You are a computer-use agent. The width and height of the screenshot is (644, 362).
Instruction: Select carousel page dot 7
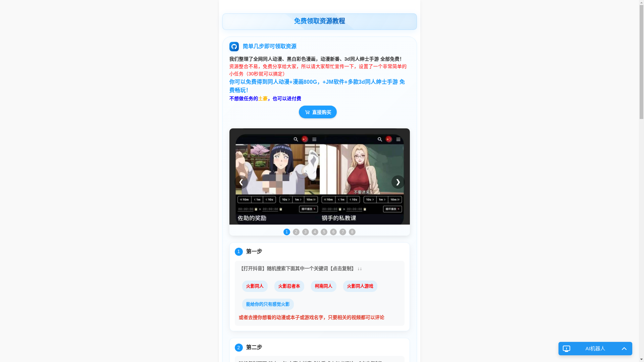click(343, 232)
